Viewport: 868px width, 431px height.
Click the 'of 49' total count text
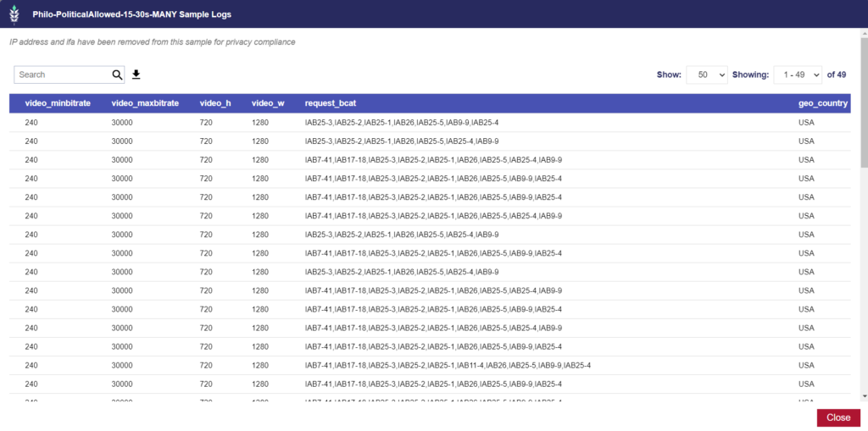tap(837, 75)
